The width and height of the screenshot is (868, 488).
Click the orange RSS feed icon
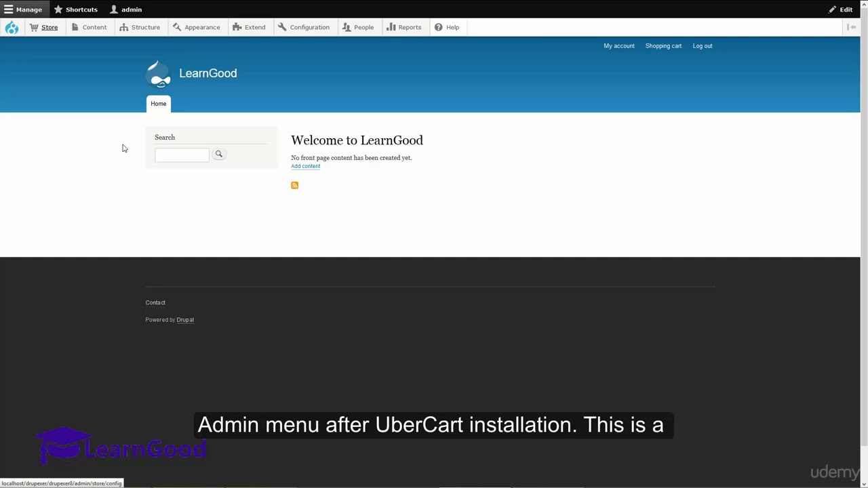294,185
